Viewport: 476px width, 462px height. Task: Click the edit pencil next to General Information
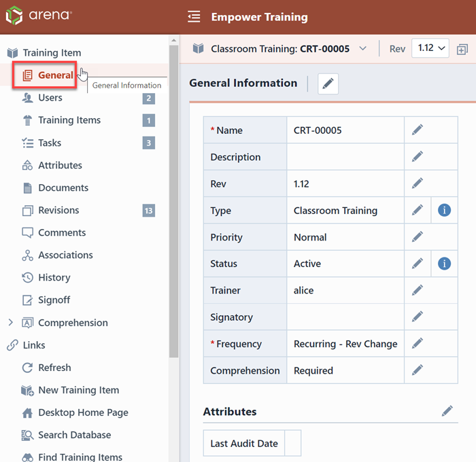(328, 84)
